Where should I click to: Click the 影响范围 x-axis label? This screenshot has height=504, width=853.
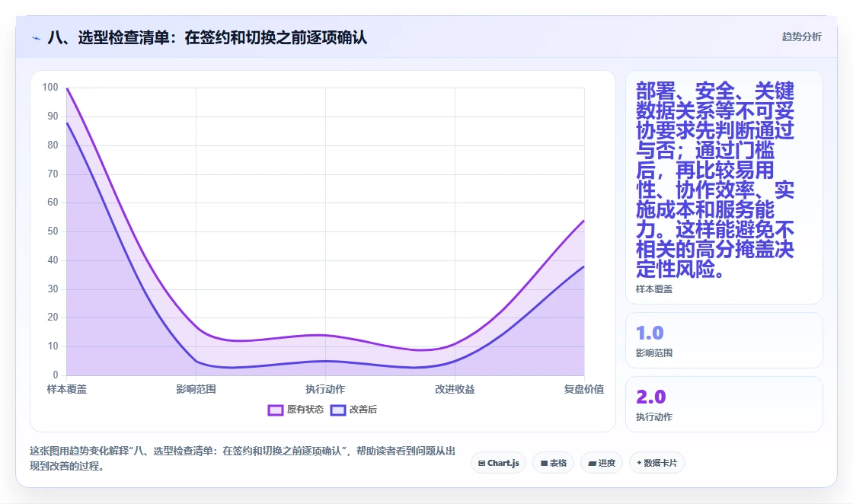(x=196, y=389)
